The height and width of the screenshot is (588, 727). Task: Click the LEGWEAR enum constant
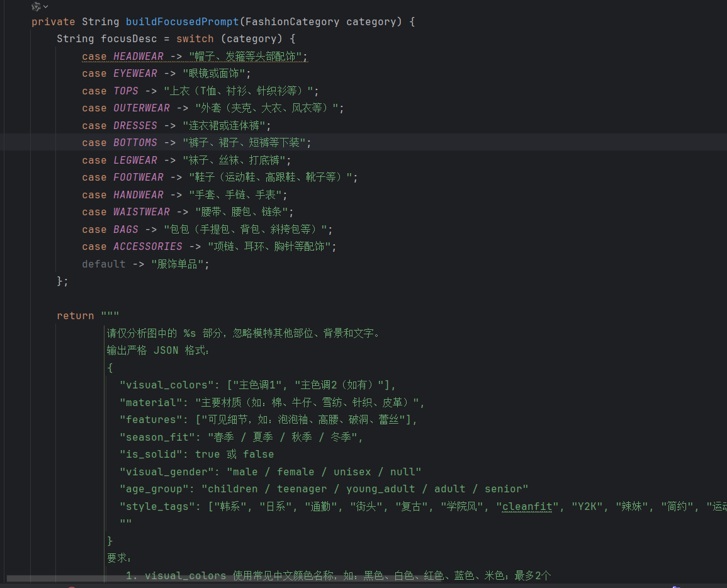tap(135, 161)
